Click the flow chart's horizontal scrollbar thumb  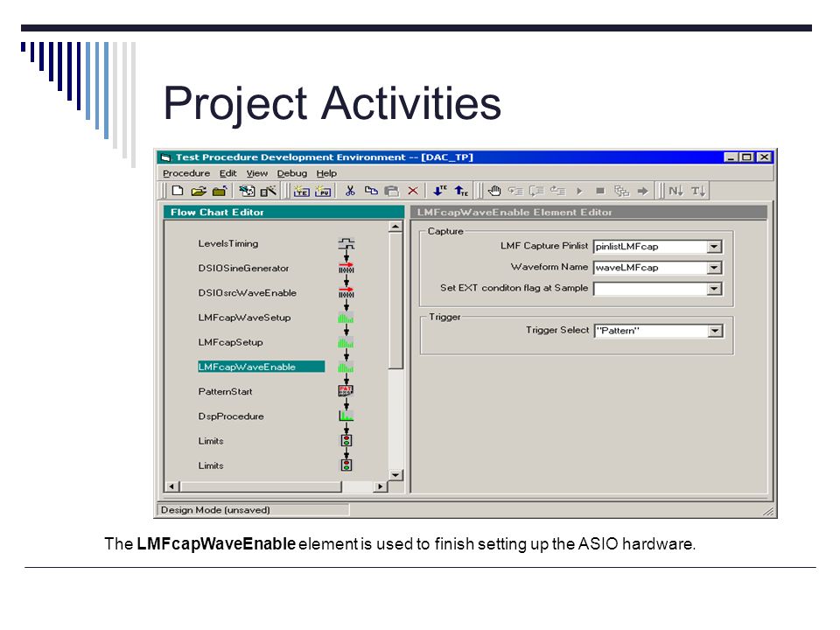click(261, 486)
